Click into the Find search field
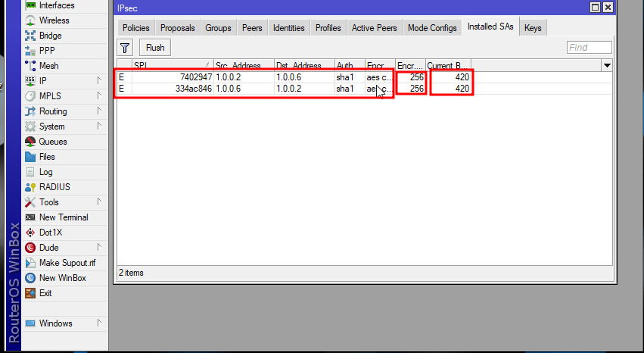The height and width of the screenshot is (353, 644). coord(589,48)
